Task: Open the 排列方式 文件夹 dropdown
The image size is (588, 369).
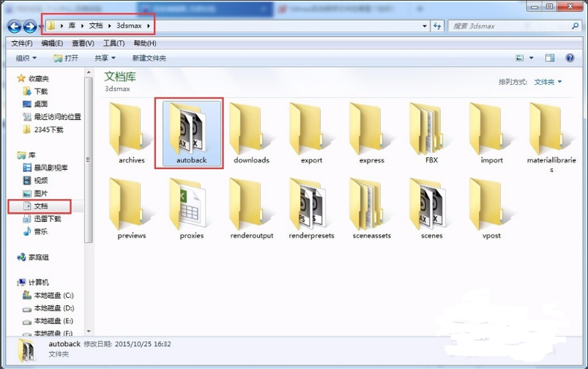Action: point(548,82)
